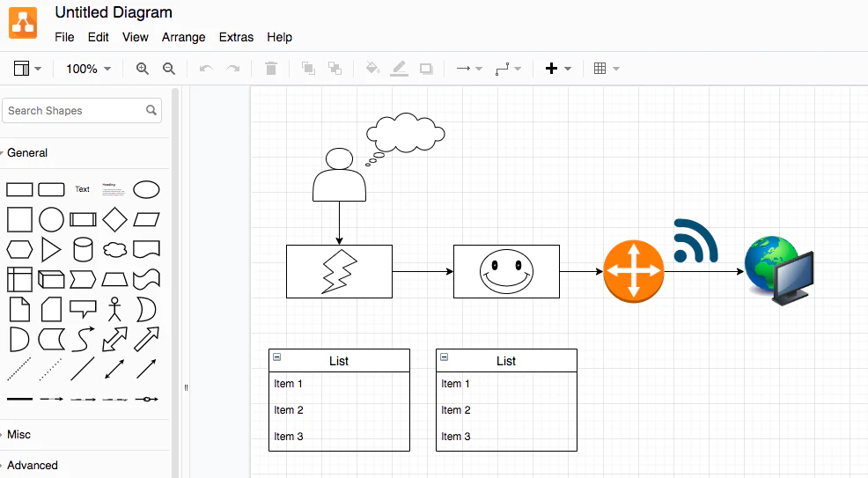Select the lightning bolt box on canvas
Viewport: 868px width, 478px height.
pos(339,272)
